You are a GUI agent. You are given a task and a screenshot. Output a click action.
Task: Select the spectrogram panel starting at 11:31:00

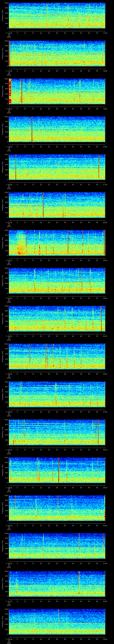click(x=57, y=584)
